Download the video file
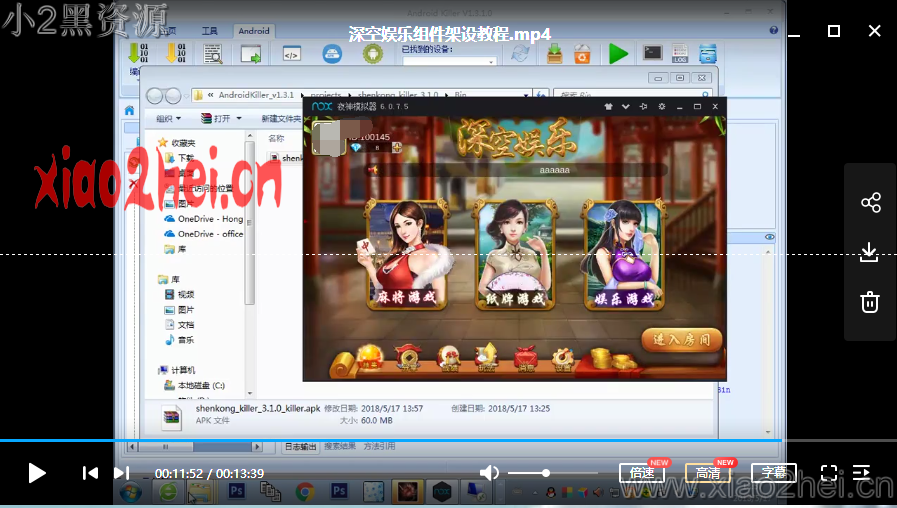 pyautogui.click(x=870, y=252)
